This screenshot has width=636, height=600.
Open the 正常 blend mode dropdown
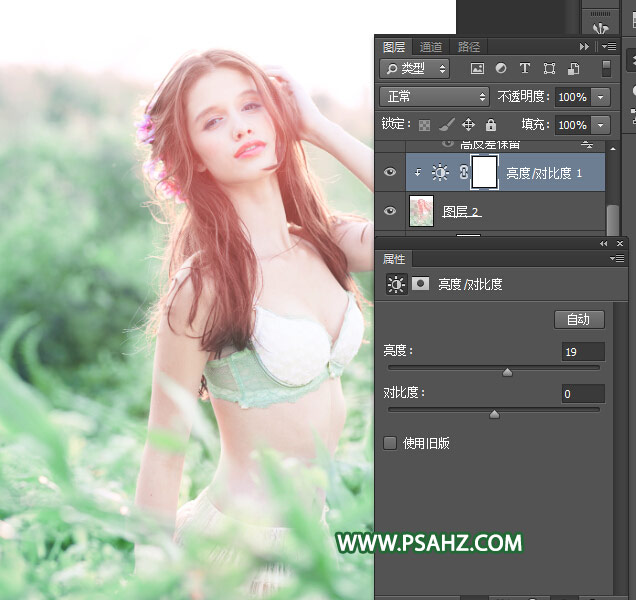tap(434, 97)
